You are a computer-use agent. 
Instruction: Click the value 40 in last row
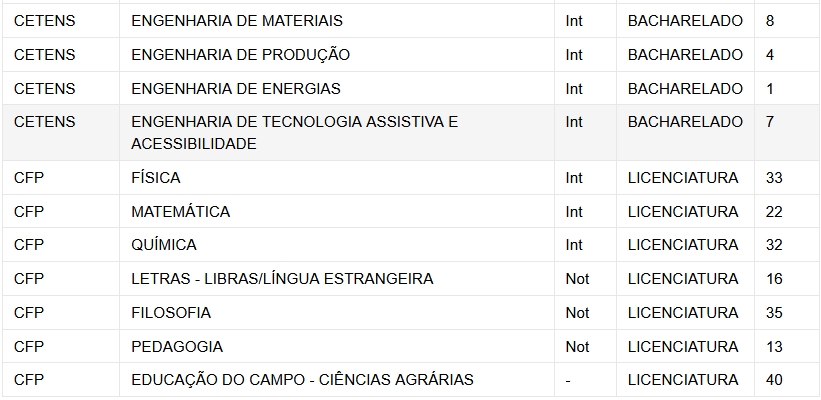pos(774,380)
